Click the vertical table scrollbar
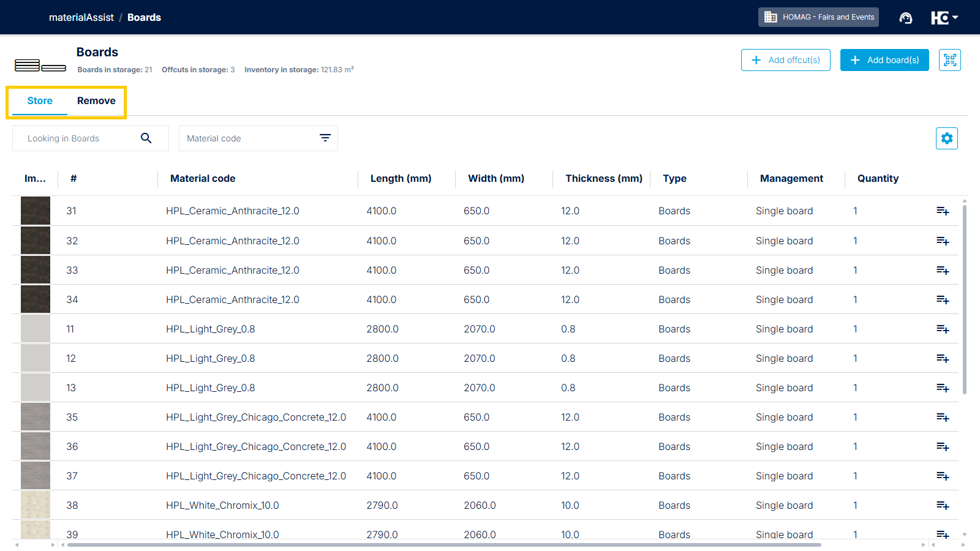980x551 pixels. tap(965, 300)
